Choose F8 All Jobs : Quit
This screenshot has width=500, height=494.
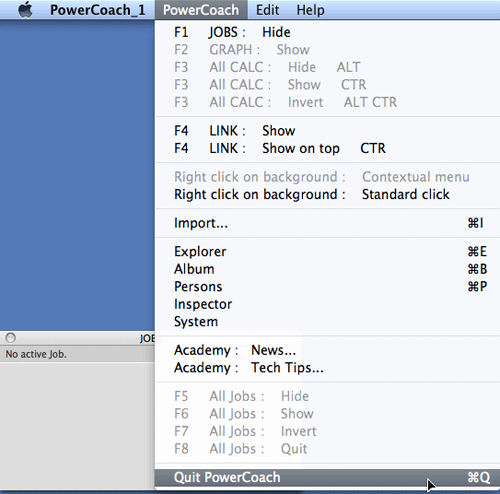[327, 449]
